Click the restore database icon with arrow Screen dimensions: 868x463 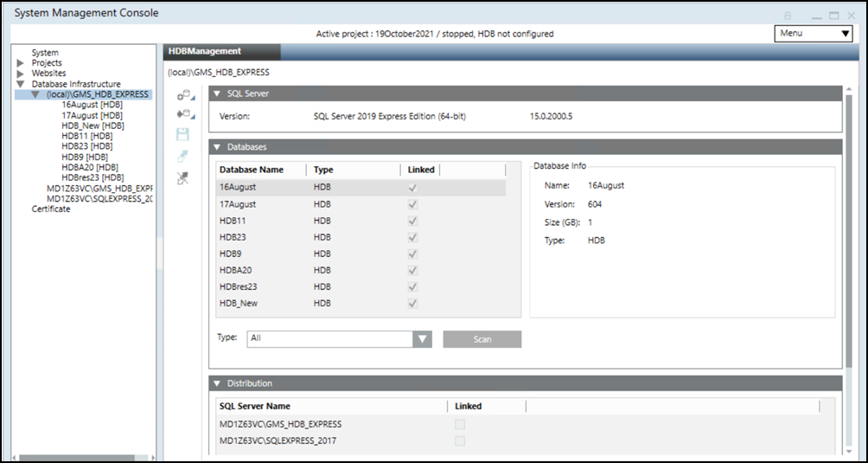click(183, 114)
